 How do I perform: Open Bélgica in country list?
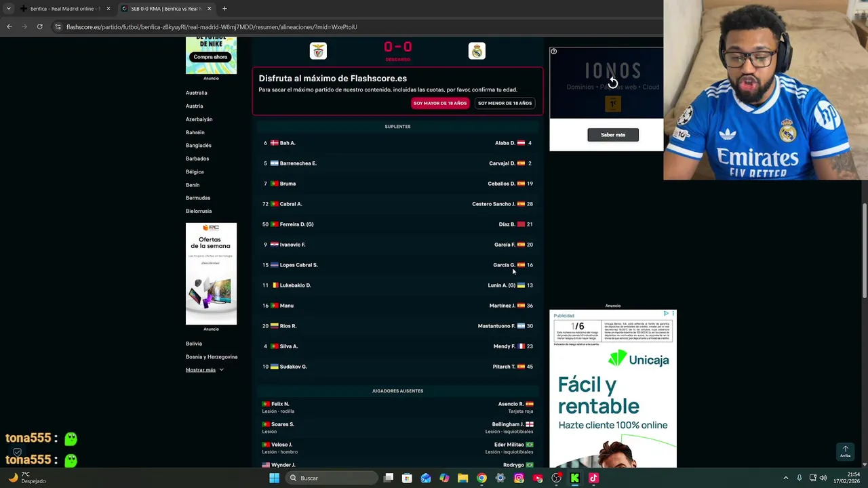tap(195, 171)
